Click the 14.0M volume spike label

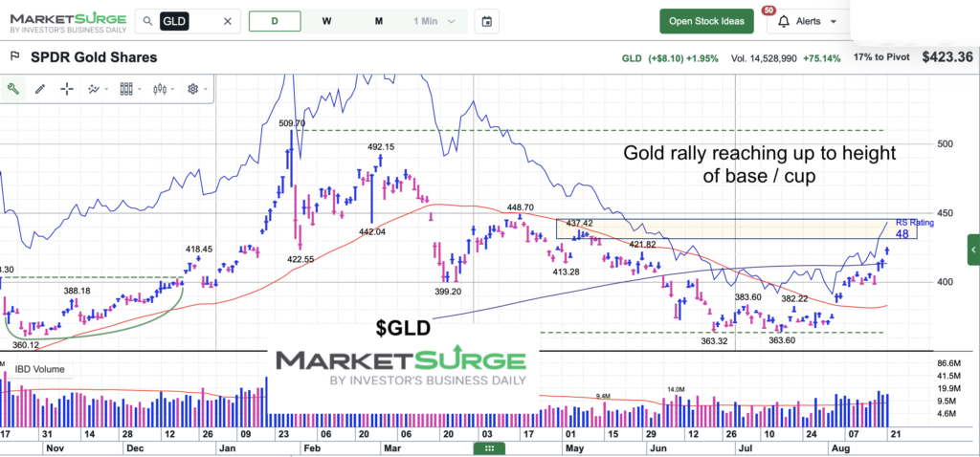pyautogui.click(x=677, y=389)
